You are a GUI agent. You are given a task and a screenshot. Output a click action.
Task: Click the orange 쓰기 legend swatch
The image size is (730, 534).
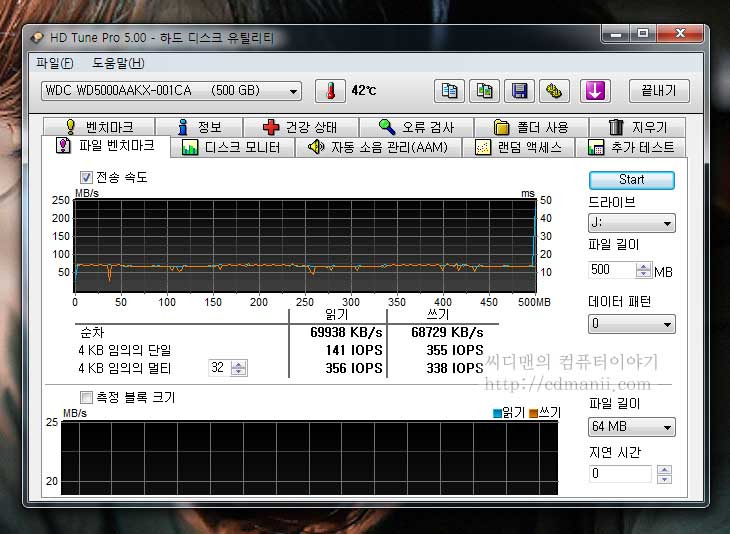[534, 413]
